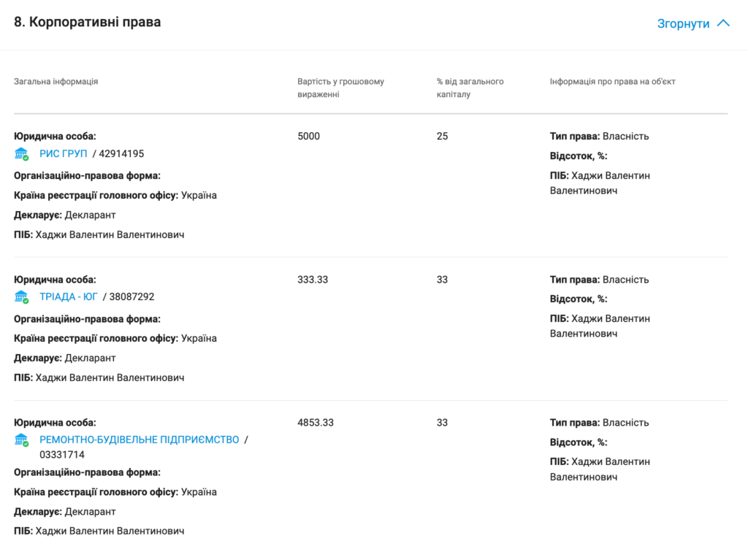Click the Згорнути collapse link
This screenshot has height=560, width=748.
[x=683, y=23]
